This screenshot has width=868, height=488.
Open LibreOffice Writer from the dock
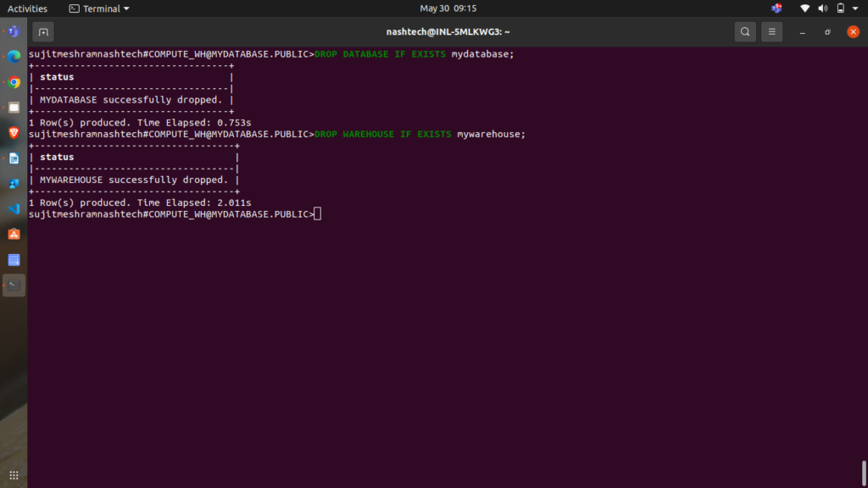14,158
